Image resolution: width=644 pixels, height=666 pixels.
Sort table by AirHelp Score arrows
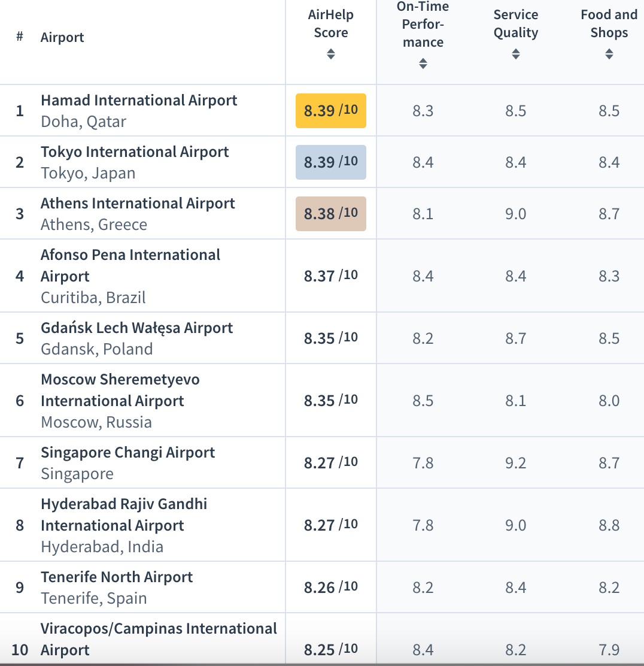pos(331,55)
